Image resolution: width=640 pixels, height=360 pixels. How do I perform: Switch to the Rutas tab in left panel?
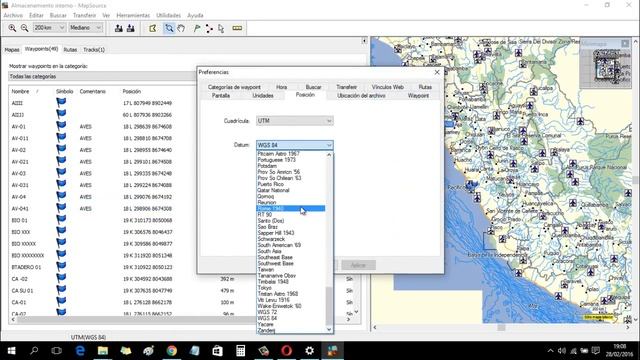click(70, 49)
